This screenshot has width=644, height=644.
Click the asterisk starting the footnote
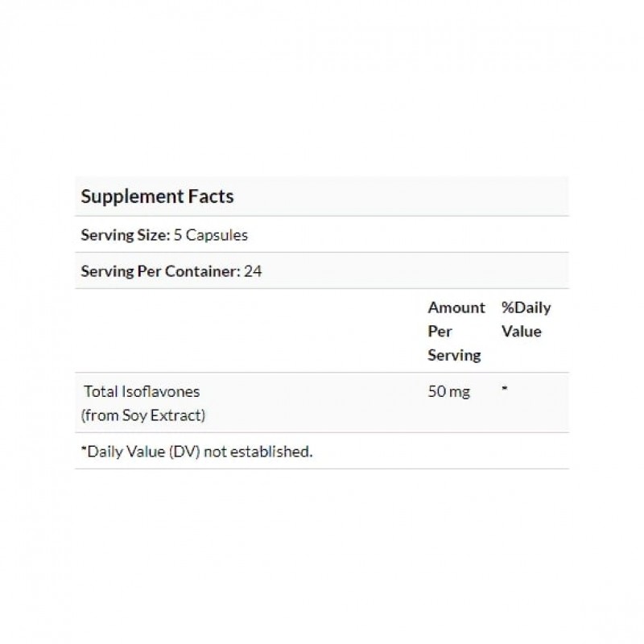pos(84,450)
